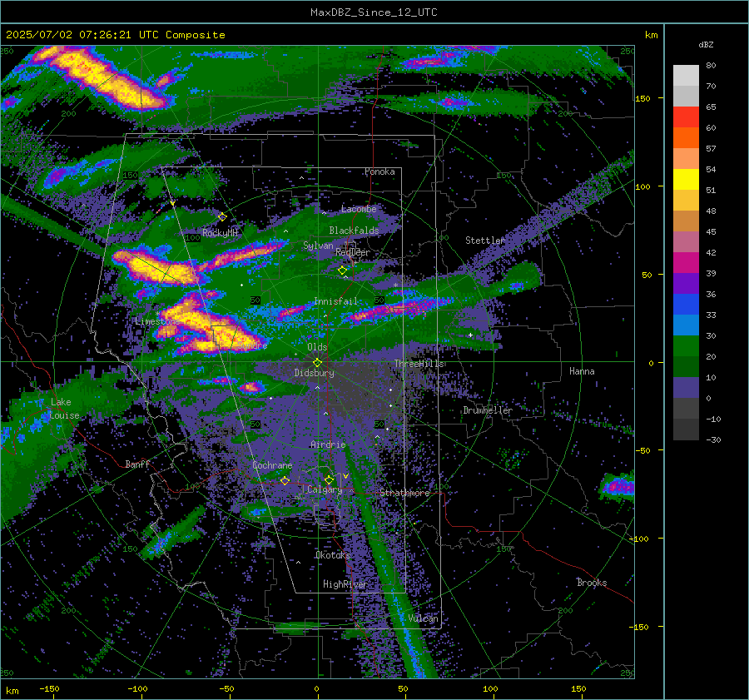Click the legend value 57

711,149
